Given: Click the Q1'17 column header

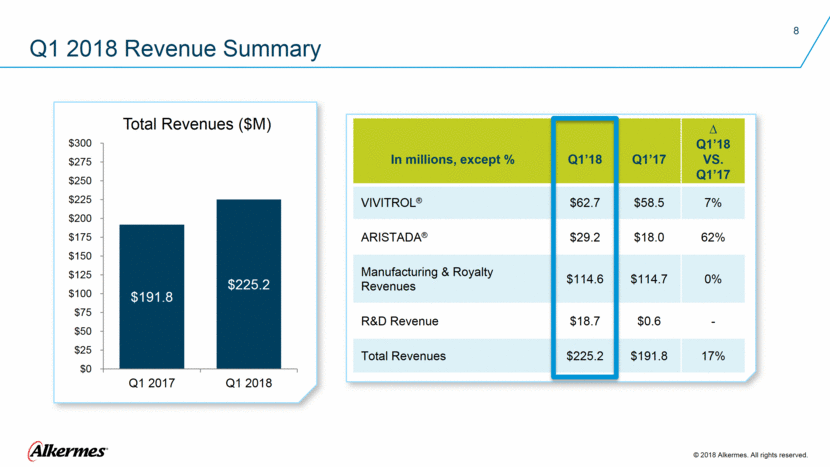Looking at the screenshot, I should click(x=649, y=159).
